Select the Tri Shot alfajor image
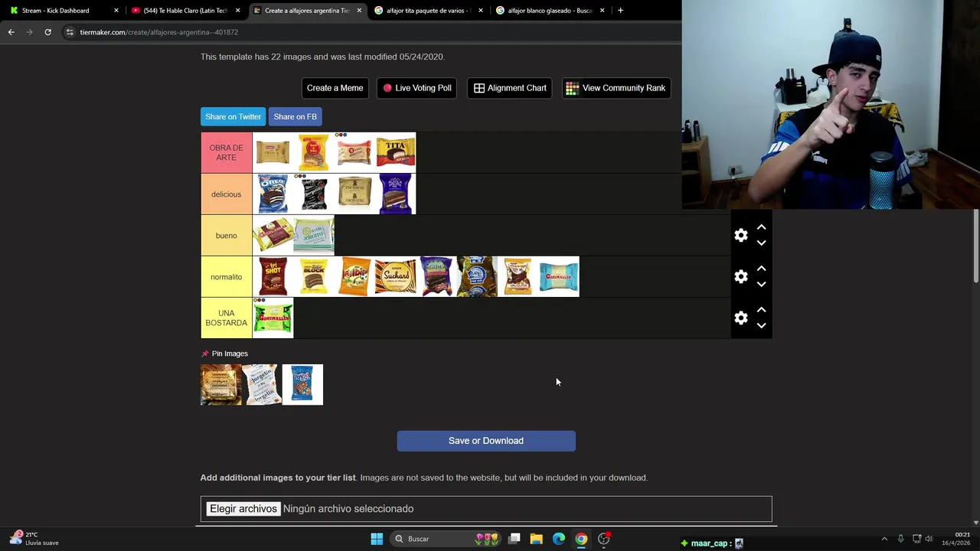This screenshot has width=980, height=551. (273, 277)
